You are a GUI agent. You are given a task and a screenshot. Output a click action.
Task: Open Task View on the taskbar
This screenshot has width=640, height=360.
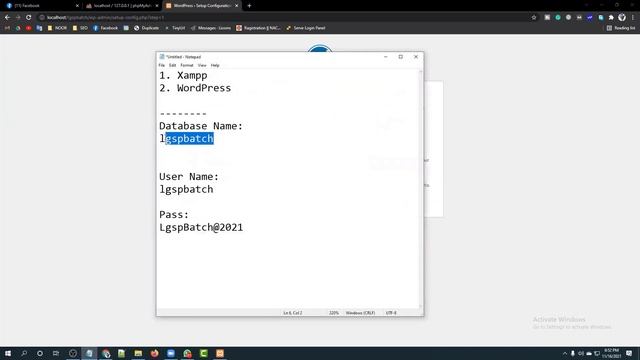point(56,353)
